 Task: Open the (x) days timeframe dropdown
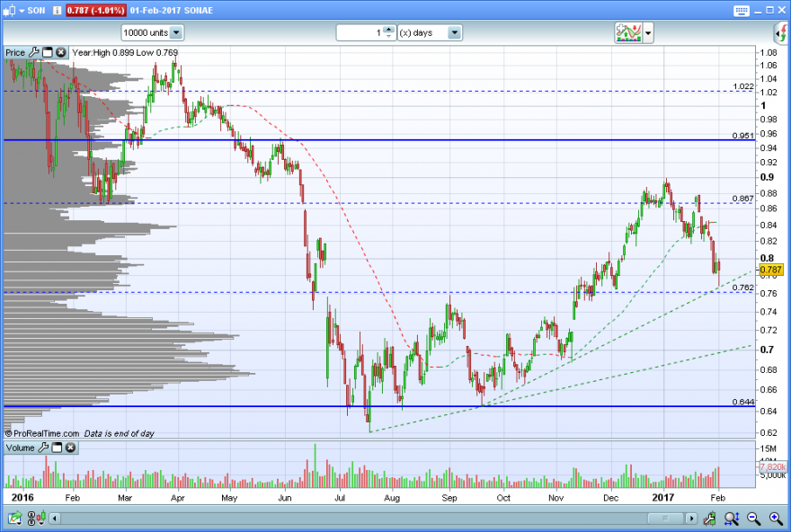pos(430,32)
